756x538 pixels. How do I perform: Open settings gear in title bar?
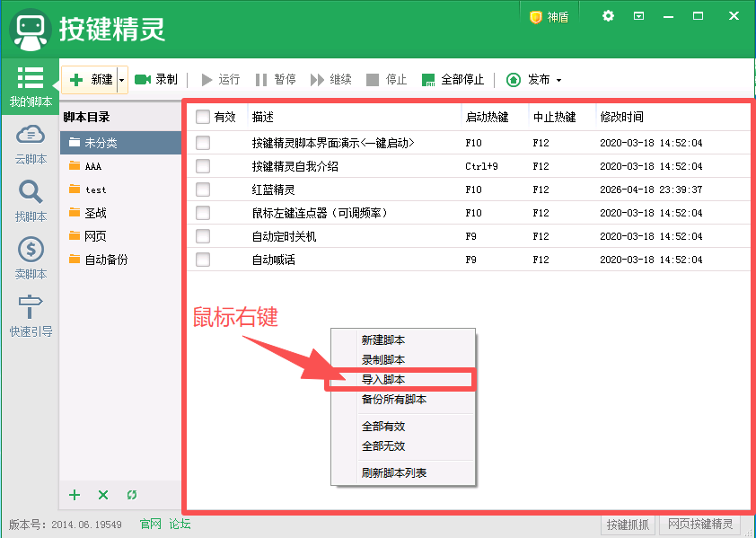point(608,16)
